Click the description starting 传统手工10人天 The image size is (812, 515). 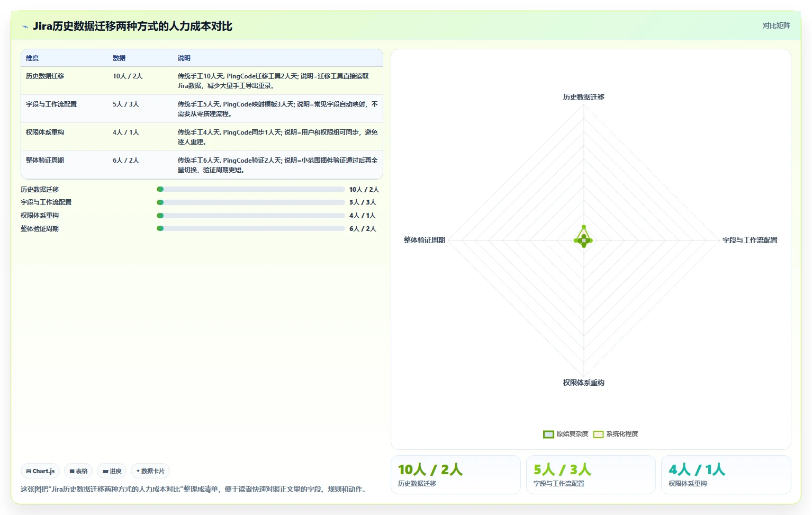[273, 81]
